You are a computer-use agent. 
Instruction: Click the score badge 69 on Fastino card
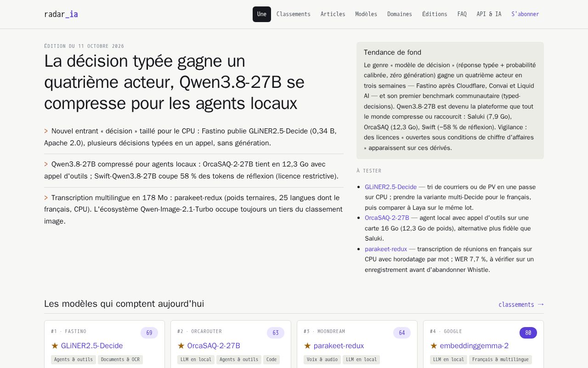[x=149, y=333]
